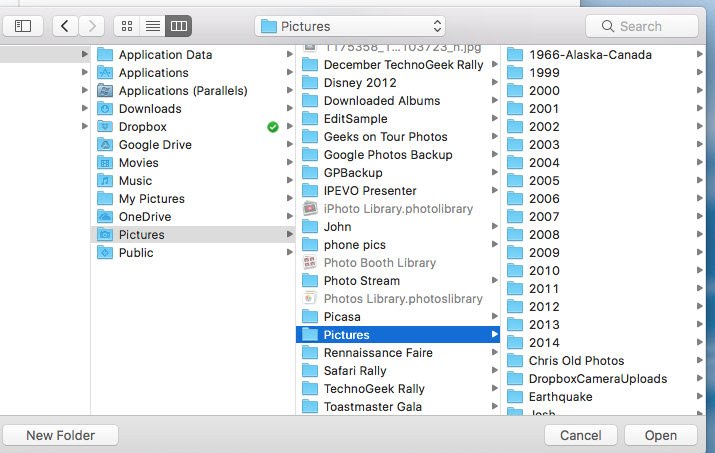
Task: Select the phone pics folder
Action: [x=398, y=245]
